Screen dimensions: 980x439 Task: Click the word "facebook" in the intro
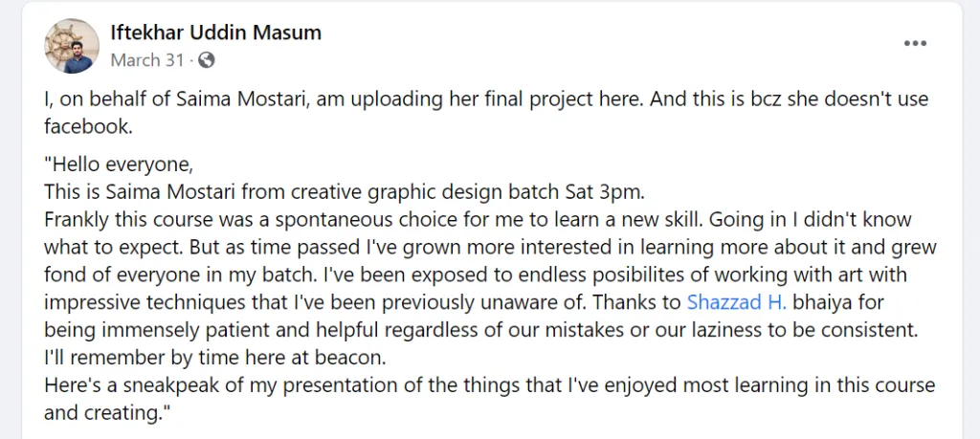(x=85, y=125)
